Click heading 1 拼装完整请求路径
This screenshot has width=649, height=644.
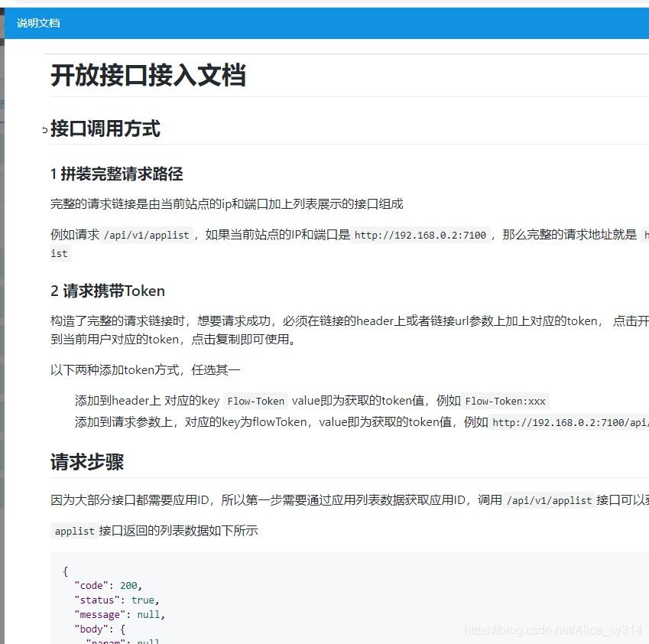(x=116, y=174)
